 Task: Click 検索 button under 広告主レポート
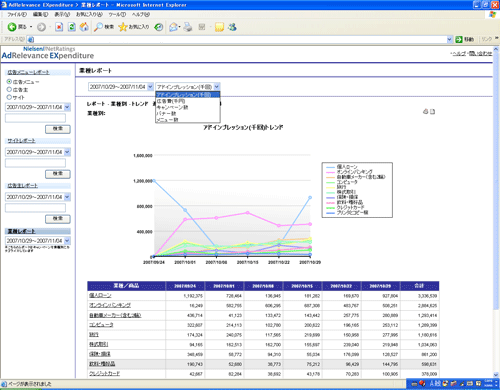tap(58, 219)
